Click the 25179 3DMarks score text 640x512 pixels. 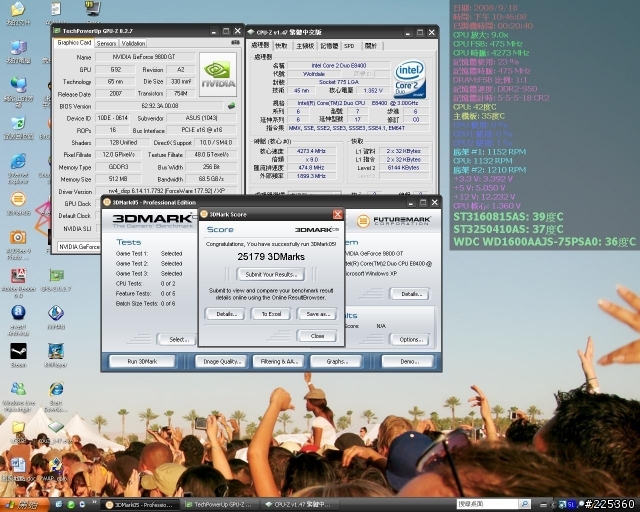tap(271, 257)
